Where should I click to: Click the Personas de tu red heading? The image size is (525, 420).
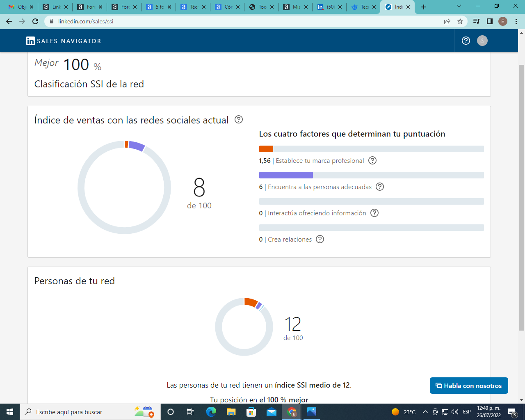point(75,281)
